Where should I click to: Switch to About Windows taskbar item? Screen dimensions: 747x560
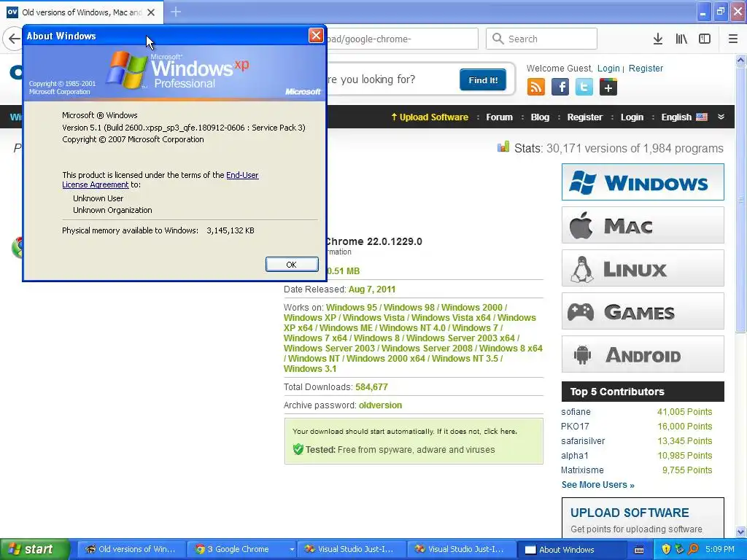(x=570, y=549)
